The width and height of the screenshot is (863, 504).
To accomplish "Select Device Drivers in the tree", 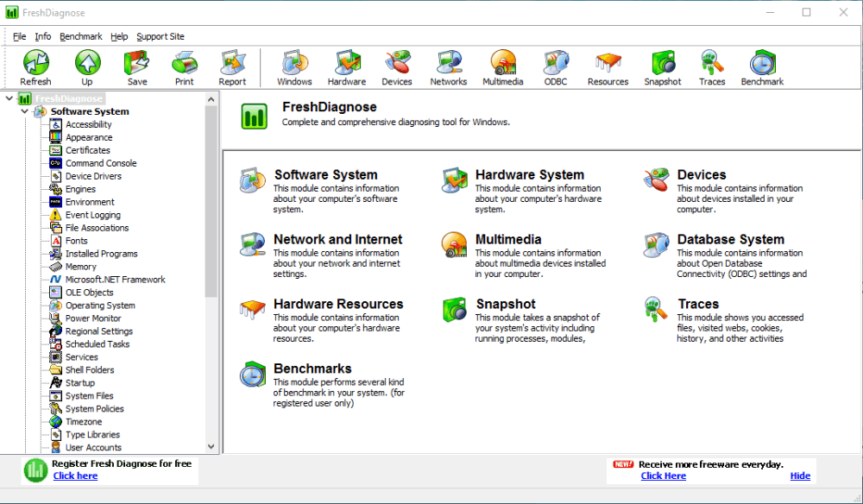I will coord(93,176).
